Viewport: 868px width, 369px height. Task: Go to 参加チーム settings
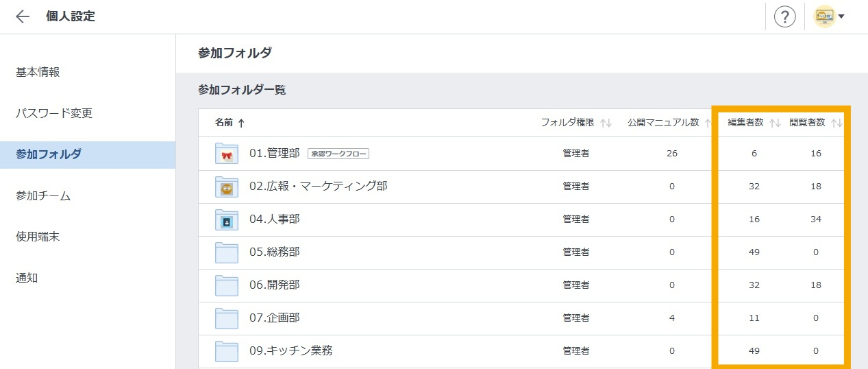[43, 195]
